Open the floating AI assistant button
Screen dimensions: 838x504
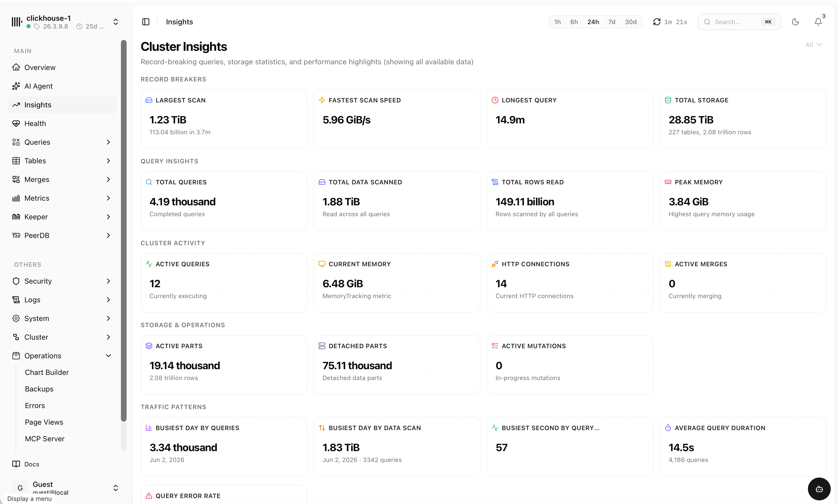click(819, 489)
